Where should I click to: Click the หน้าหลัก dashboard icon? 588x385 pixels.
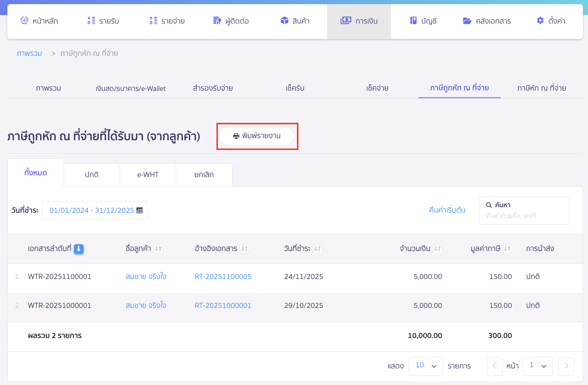(24, 21)
